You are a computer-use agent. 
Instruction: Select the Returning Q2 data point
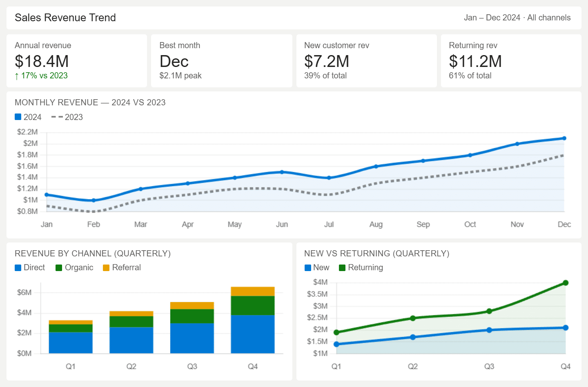pyautogui.click(x=413, y=318)
